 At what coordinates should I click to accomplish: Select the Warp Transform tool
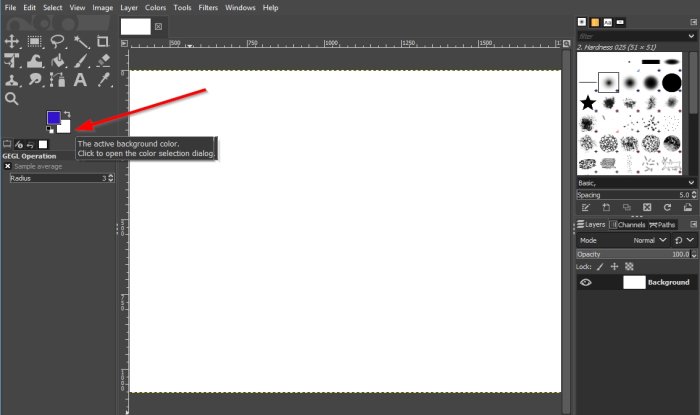tap(34, 61)
